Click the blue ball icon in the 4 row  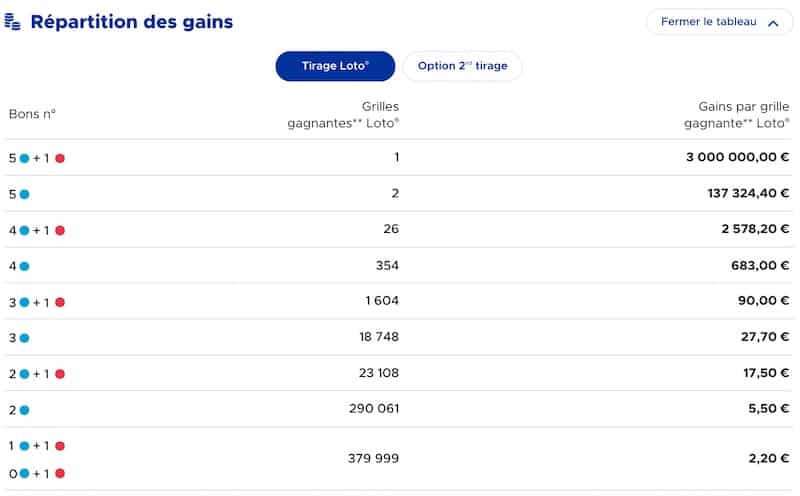tap(24, 266)
